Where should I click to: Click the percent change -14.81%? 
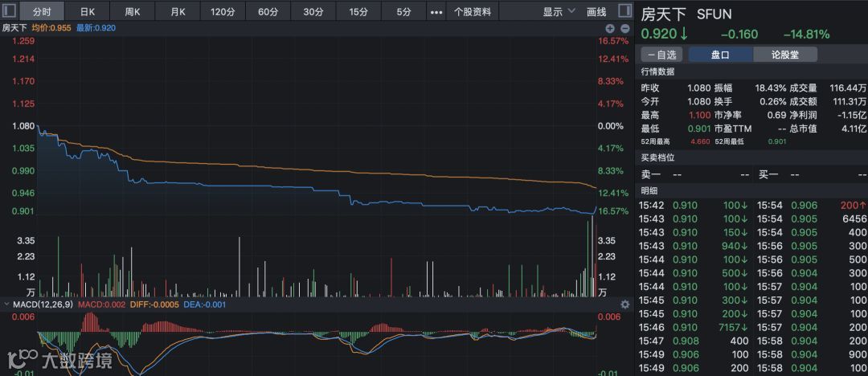(806, 35)
